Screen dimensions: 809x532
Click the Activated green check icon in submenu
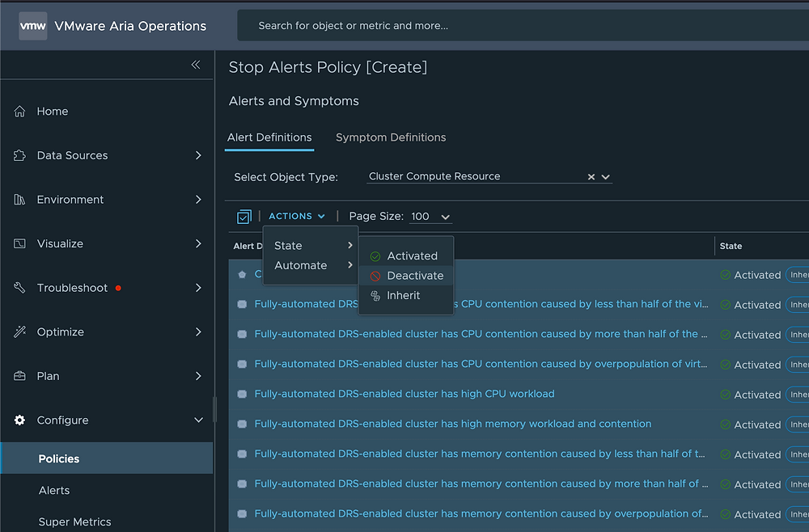point(375,256)
